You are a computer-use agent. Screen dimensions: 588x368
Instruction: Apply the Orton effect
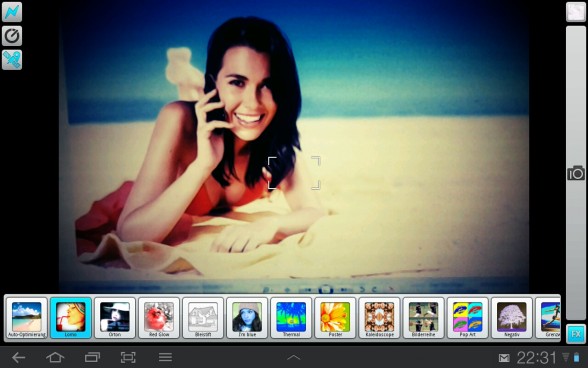click(115, 318)
